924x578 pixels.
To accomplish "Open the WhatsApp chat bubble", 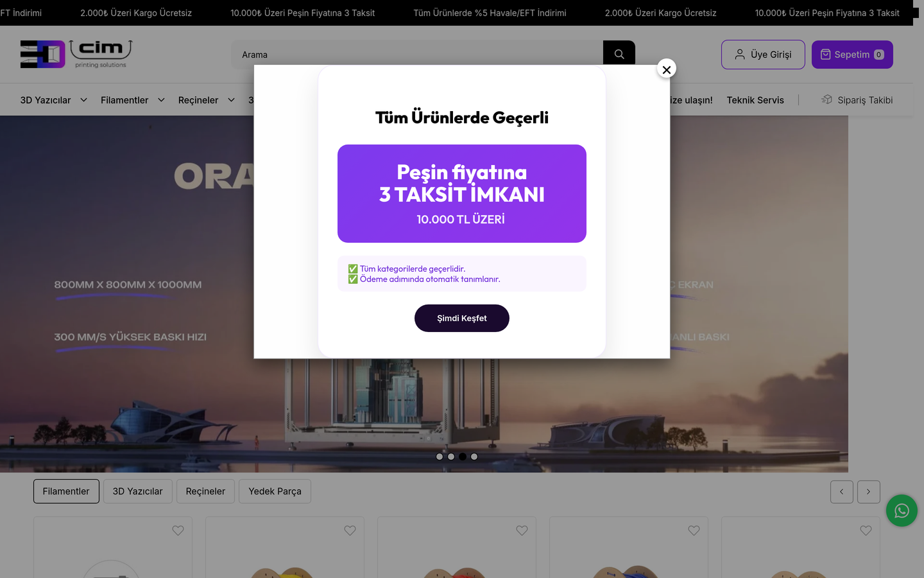I will 902,511.
